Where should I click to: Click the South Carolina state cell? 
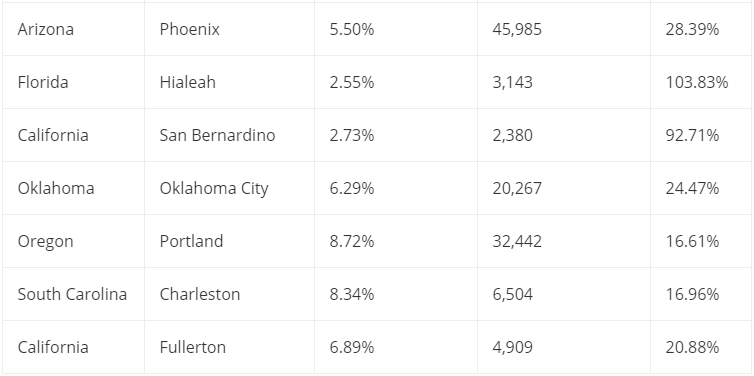pos(74,294)
